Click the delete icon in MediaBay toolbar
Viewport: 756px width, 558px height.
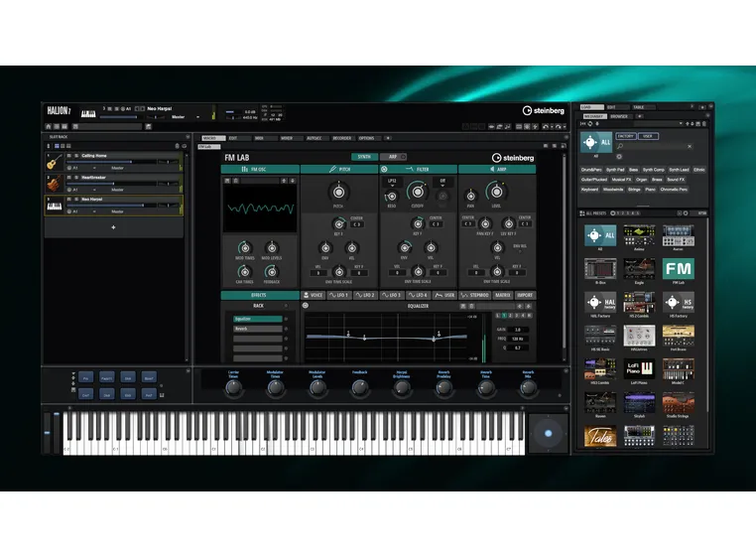coord(704,124)
